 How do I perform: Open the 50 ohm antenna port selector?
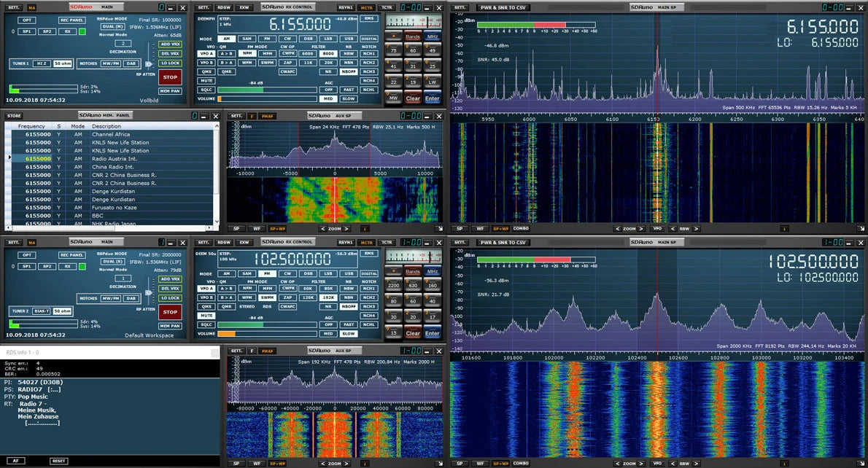click(x=63, y=63)
